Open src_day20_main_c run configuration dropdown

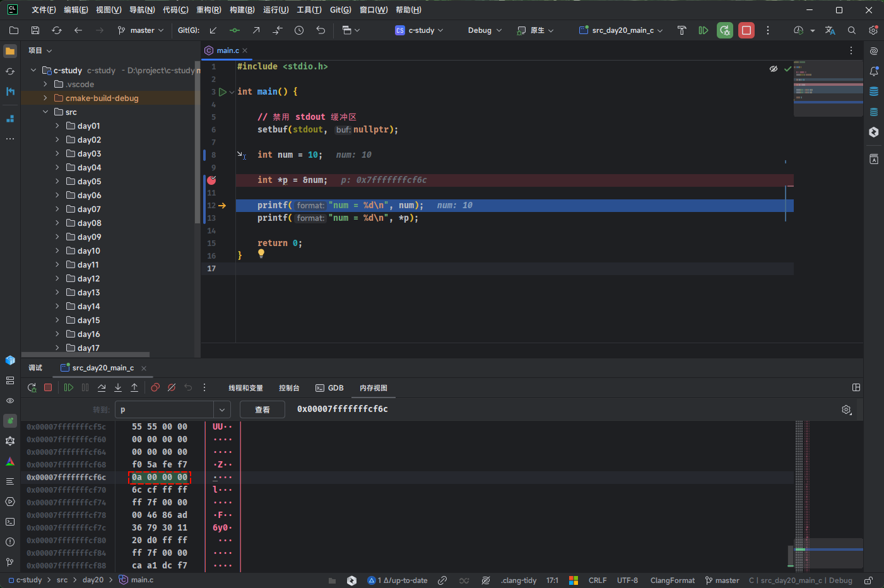[x=622, y=30]
